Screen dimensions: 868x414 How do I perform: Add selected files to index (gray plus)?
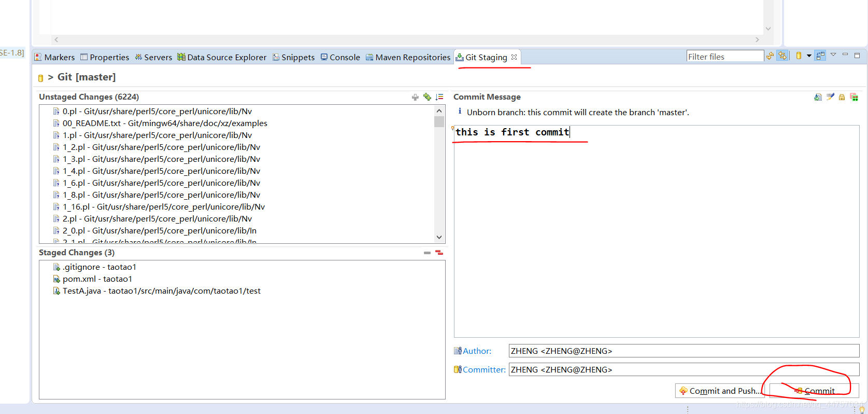tap(415, 97)
